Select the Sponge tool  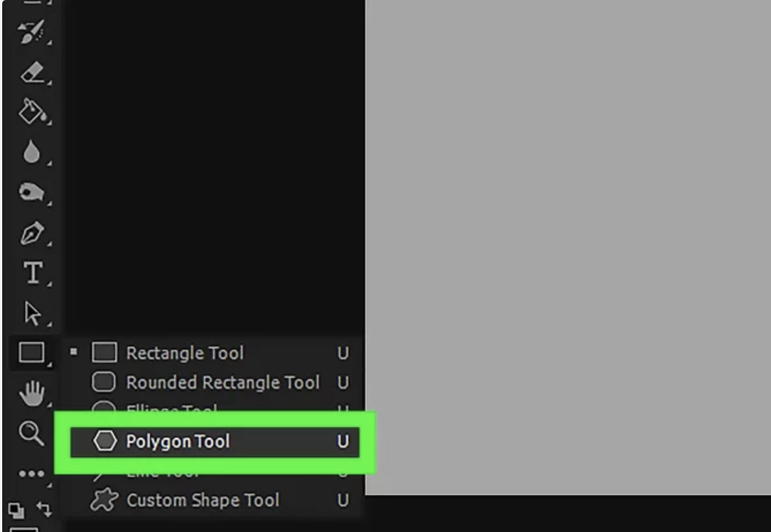[31, 193]
